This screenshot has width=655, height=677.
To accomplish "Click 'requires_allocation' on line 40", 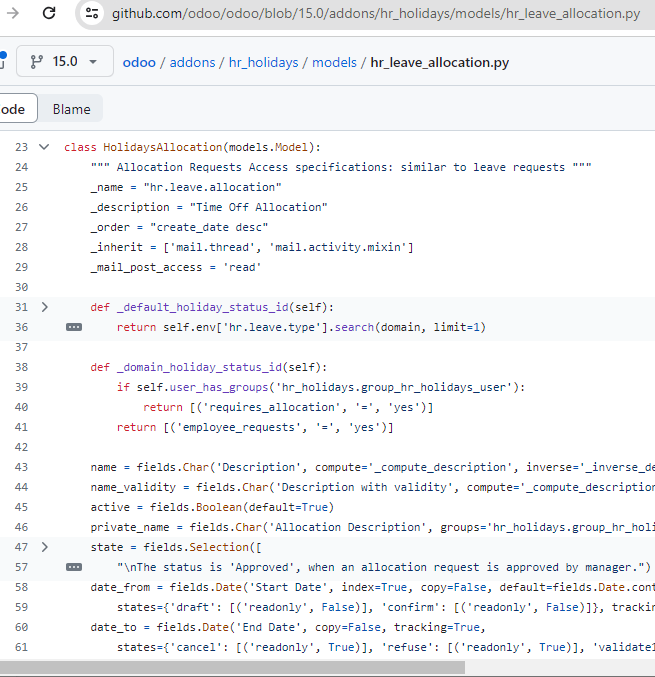I will point(272,407).
